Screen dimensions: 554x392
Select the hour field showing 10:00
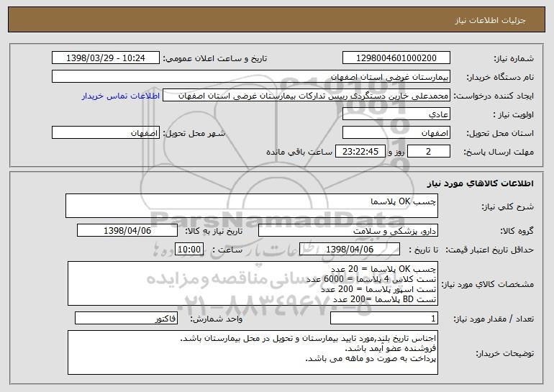tap(189, 250)
